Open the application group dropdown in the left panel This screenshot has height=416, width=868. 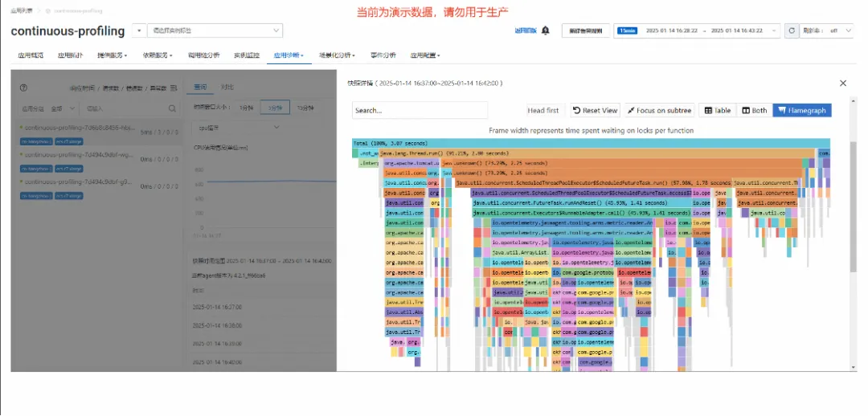click(x=61, y=109)
